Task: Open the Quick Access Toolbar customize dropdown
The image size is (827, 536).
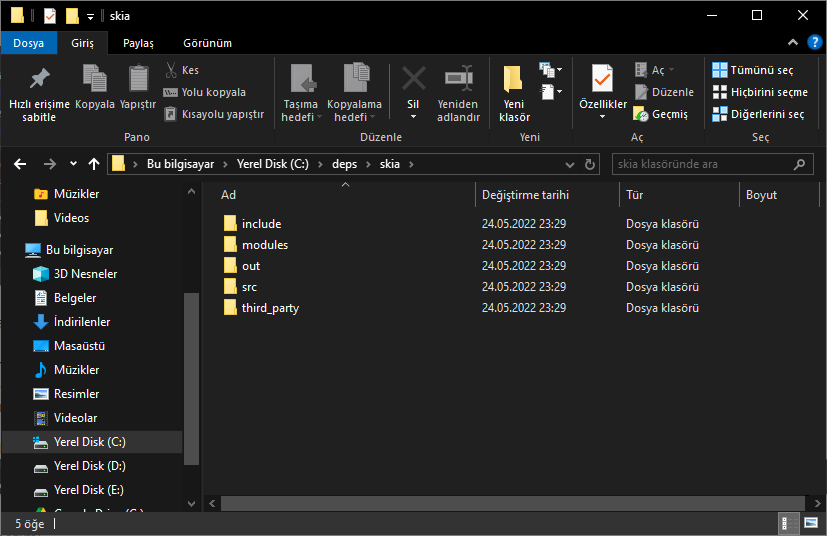Action: [90, 17]
